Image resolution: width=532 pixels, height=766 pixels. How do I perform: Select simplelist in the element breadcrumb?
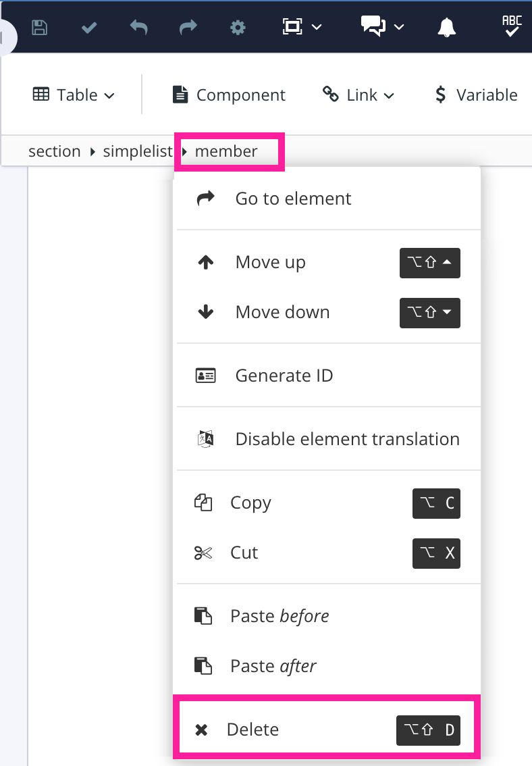pyautogui.click(x=138, y=151)
